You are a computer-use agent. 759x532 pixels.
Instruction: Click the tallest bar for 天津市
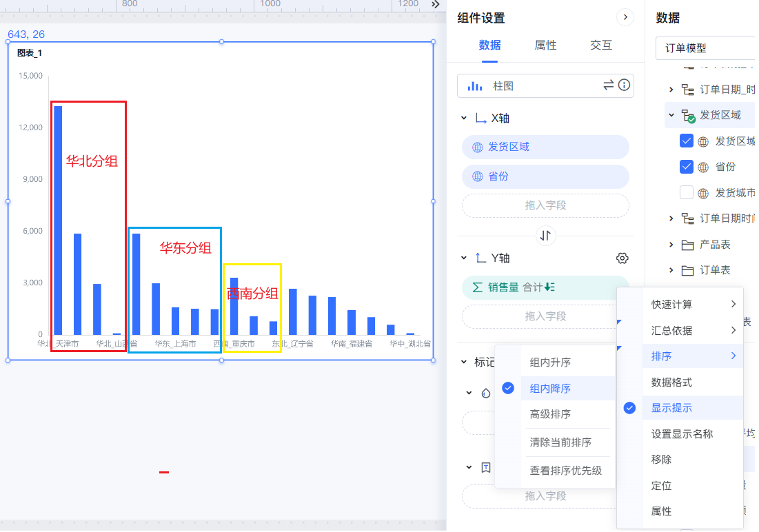[x=58, y=221]
